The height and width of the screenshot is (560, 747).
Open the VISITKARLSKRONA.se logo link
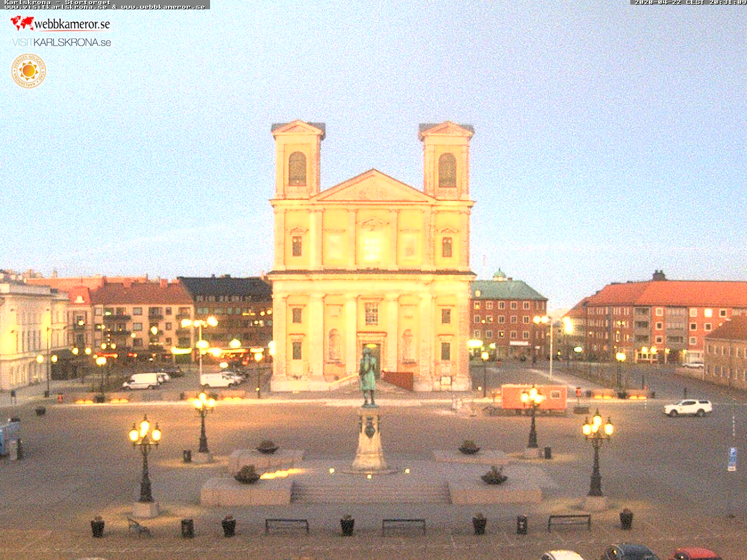[61, 43]
